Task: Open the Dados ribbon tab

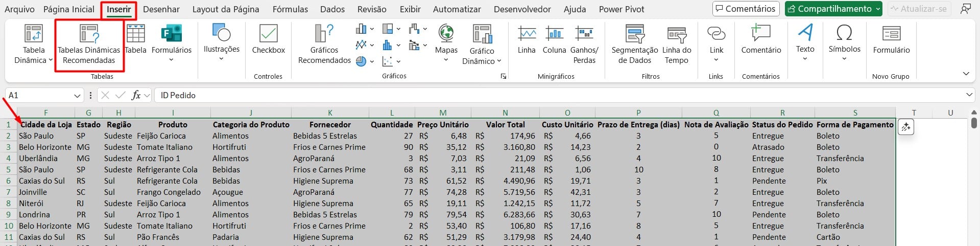Action: tap(332, 9)
